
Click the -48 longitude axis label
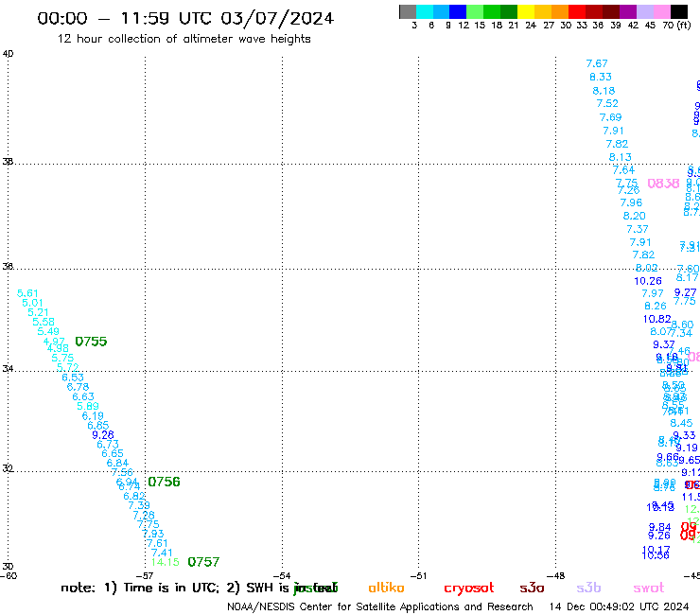click(x=556, y=576)
